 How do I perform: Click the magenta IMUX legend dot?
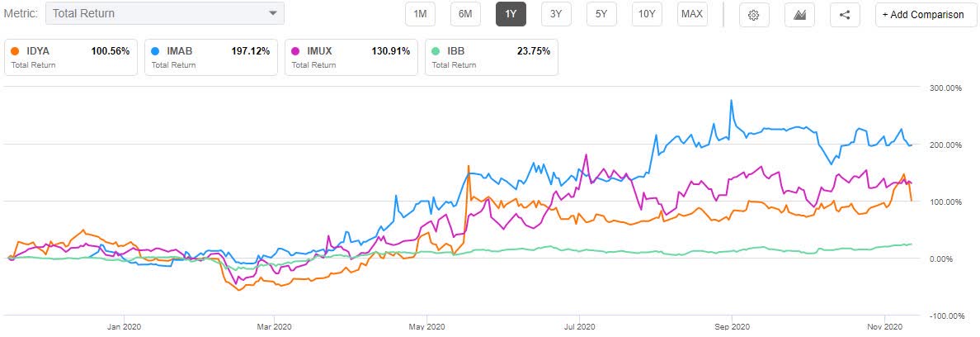click(296, 50)
